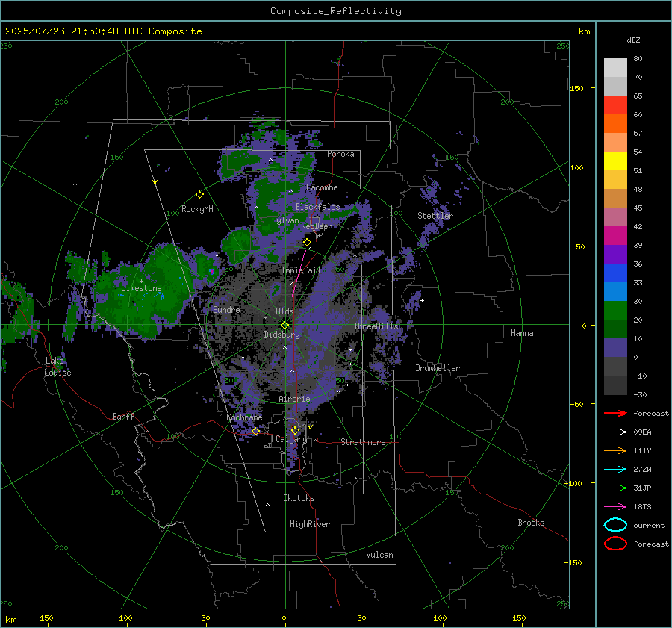Image resolution: width=672 pixels, height=628 pixels.
Task: Click the Ponoka city label
Action: (340, 154)
